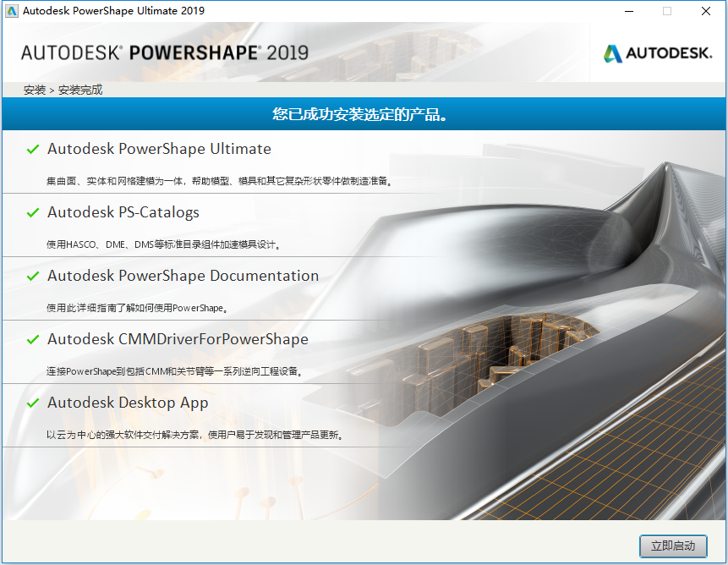Close the PowerShape installer window
This screenshot has width=728, height=565.
(706, 11)
